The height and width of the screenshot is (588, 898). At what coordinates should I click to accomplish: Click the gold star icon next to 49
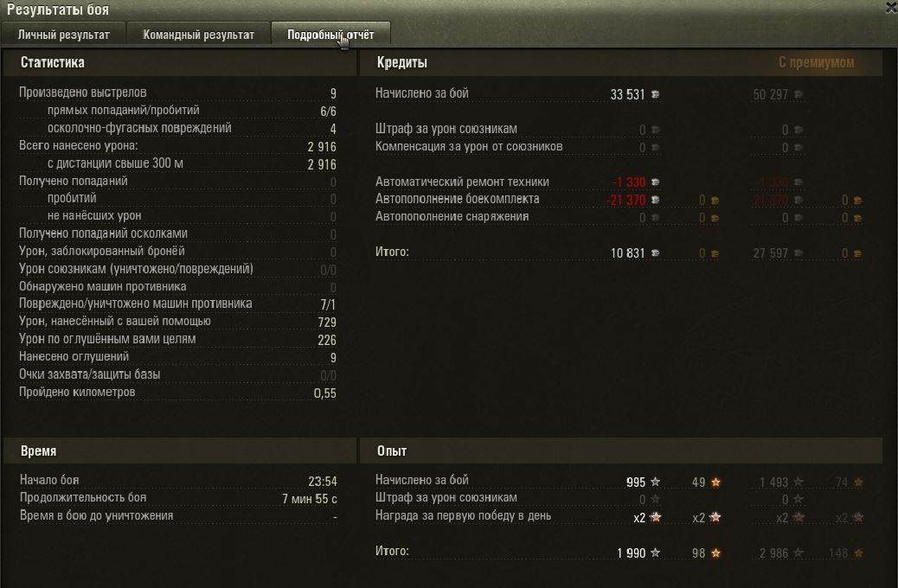[715, 483]
